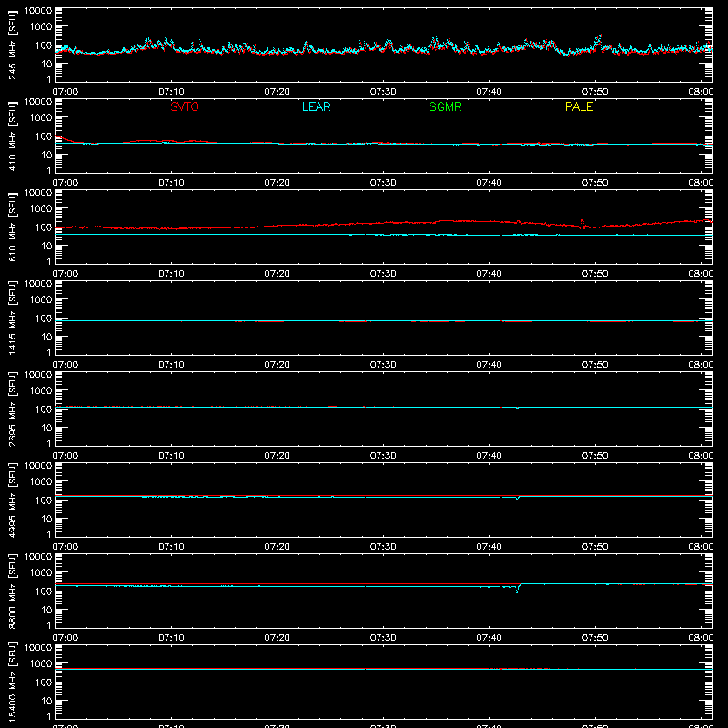Click the red spike in the 610 MHz trace near 07:49
The width and height of the screenshot is (728, 728).
tap(582, 224)
